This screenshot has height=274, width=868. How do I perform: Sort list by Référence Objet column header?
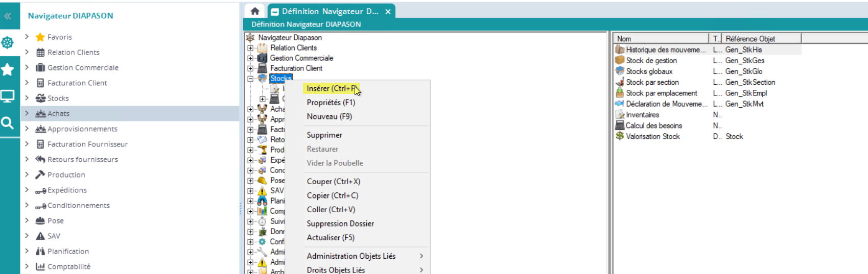point(750,39)
